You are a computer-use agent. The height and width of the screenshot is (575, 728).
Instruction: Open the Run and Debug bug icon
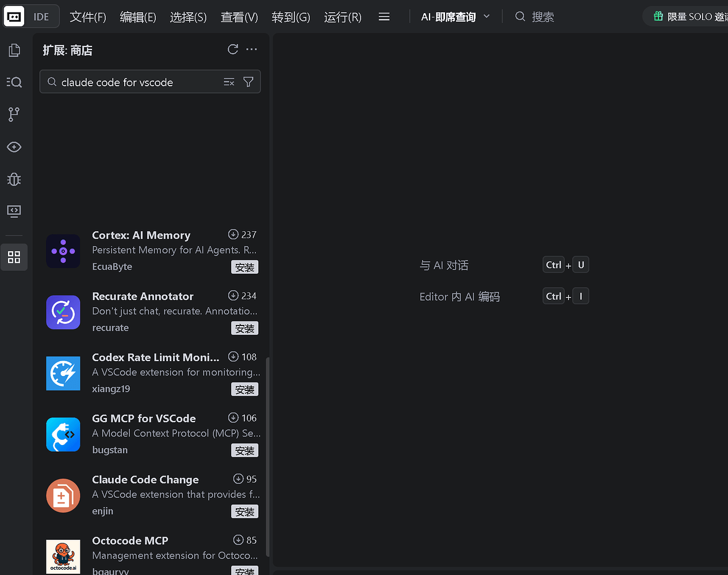click(14, 179)
